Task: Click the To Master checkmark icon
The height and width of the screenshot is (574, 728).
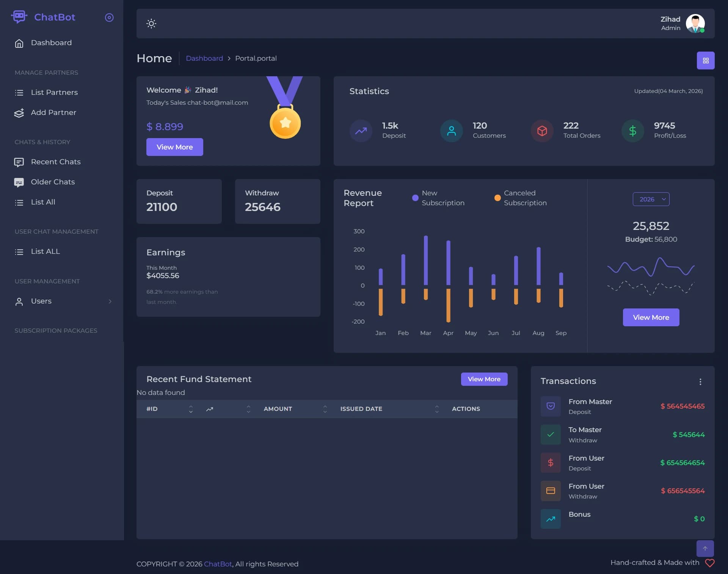Action: 551,434
